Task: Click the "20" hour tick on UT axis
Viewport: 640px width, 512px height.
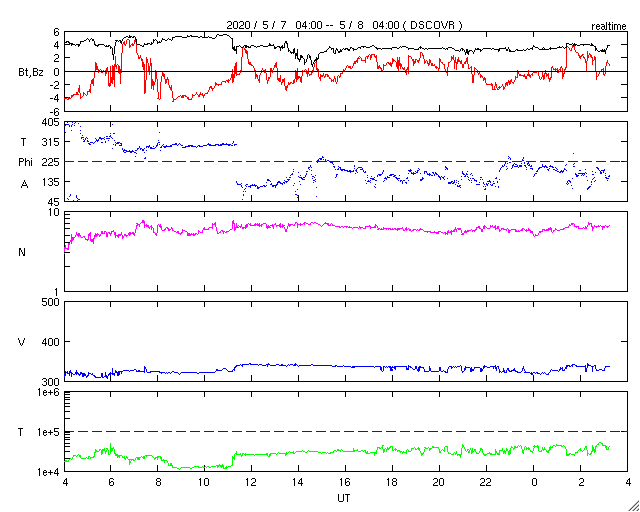Action: (439, 483)
